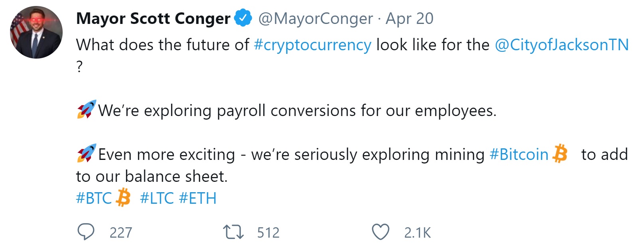The image size is (644, 252).
Task: Open Mayor Scott Conger's profile picture
Action: coord(36,32)
